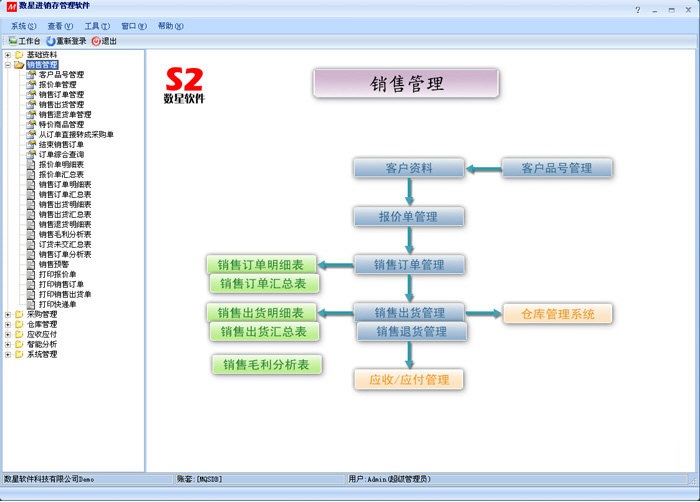Viewport: 700px width, 502px height.
Task: Collapse the 销售管理 tree node
Action: [8, 65]
